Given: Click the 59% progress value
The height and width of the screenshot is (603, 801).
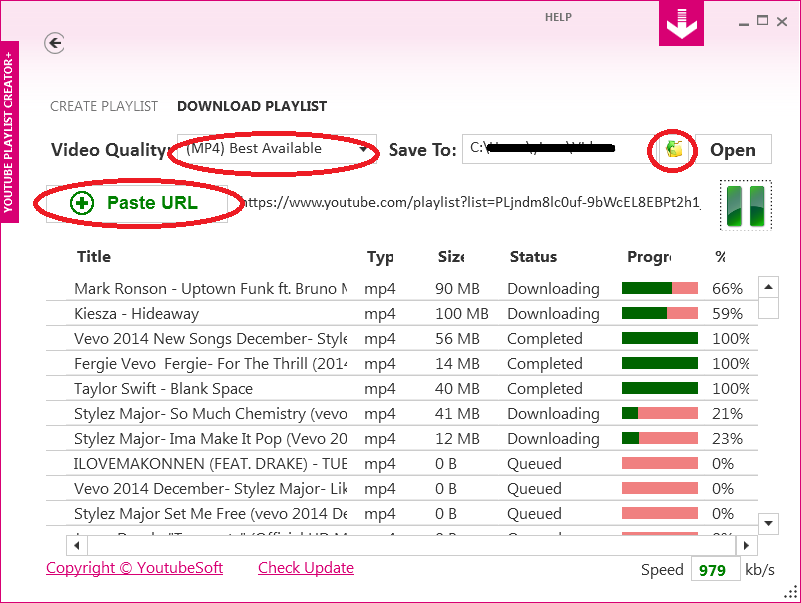Looking at the screenshot, I should 727,314.
